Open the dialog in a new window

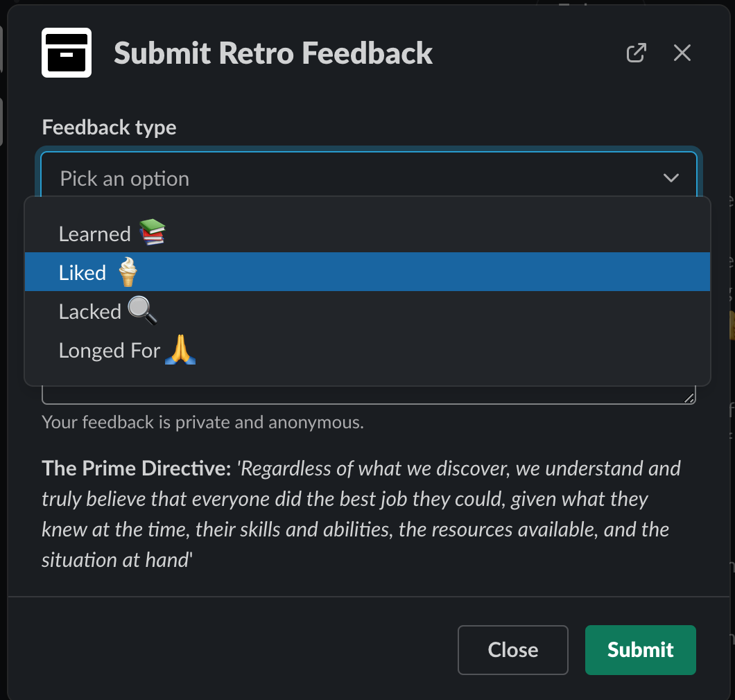(x=636, y=53)
